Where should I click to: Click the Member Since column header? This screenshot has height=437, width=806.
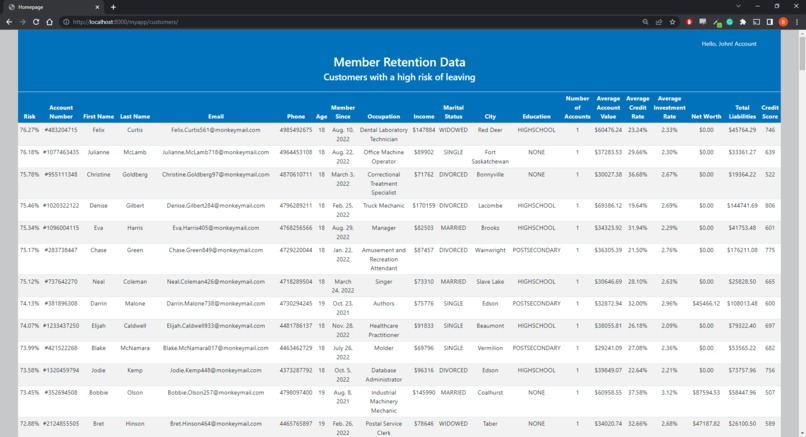click(x=343, y=112)
